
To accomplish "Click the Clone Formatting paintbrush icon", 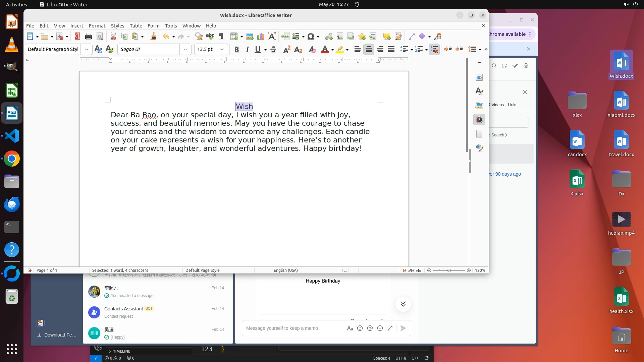I will pos(153,36).
